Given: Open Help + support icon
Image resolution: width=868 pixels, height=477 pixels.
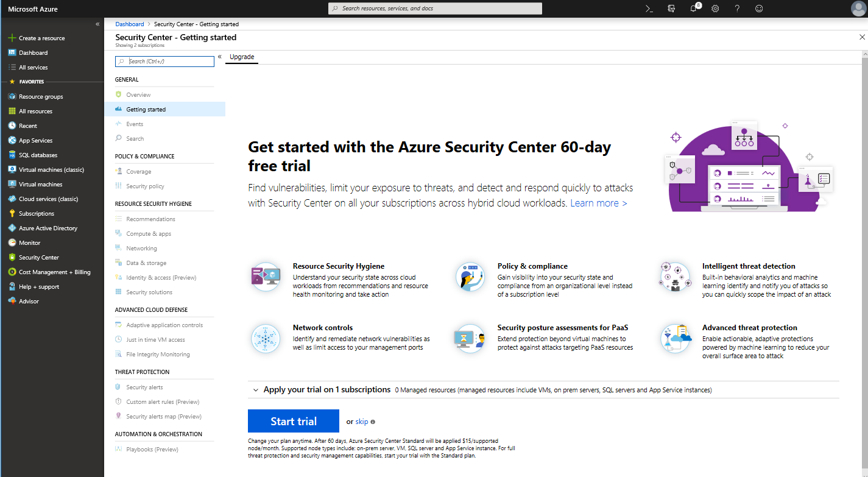Looking at the screenshot, I should click(12, 286).
